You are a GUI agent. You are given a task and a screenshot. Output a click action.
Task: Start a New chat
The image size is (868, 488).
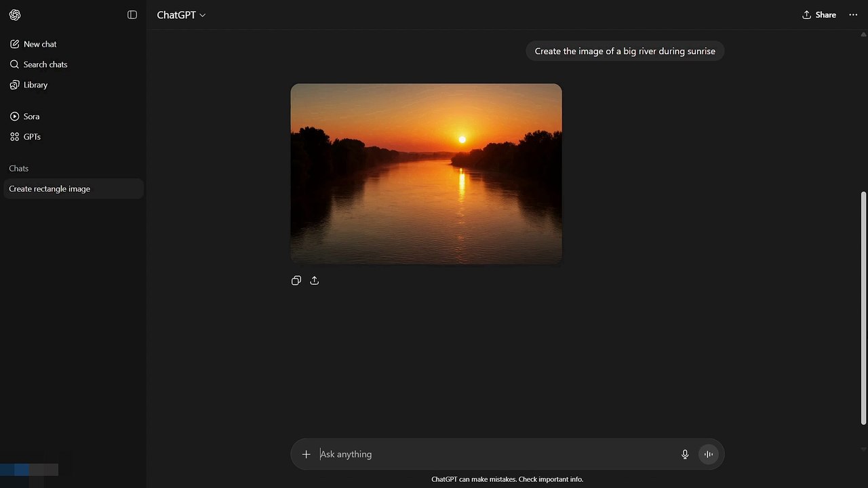click(73, 44)
